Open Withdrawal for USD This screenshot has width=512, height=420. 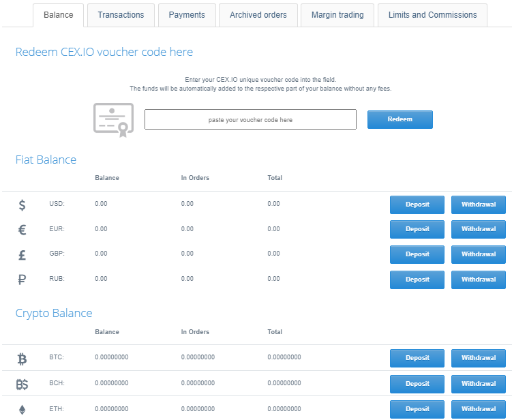pos(479,205)
